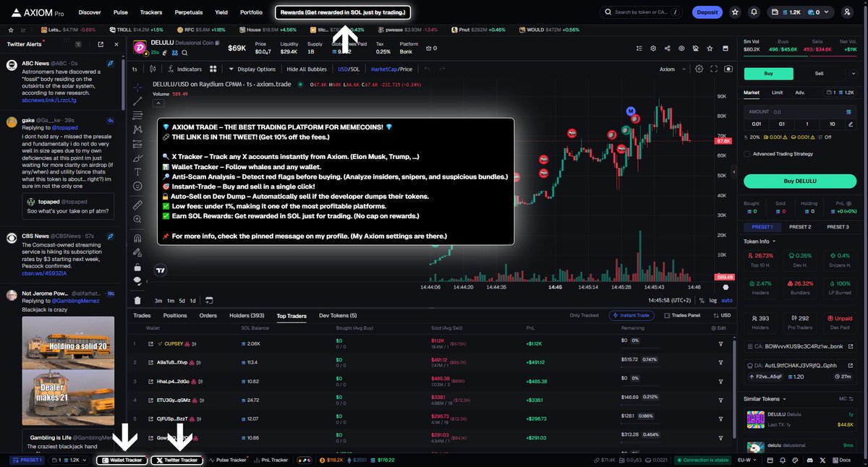868x467 pixels.
Task: Open the watchlist star icon in top bar
Action: point(735,12)
